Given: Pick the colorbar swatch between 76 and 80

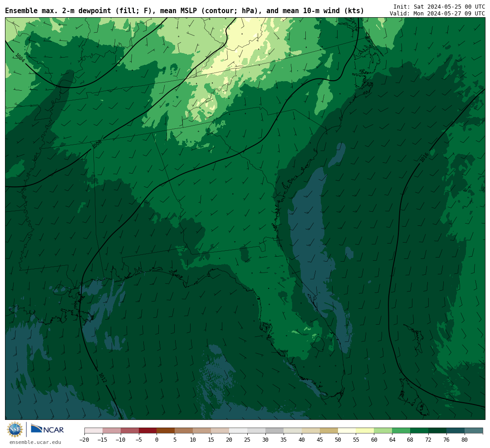Looking at the screenshot, I should [456, 431].
